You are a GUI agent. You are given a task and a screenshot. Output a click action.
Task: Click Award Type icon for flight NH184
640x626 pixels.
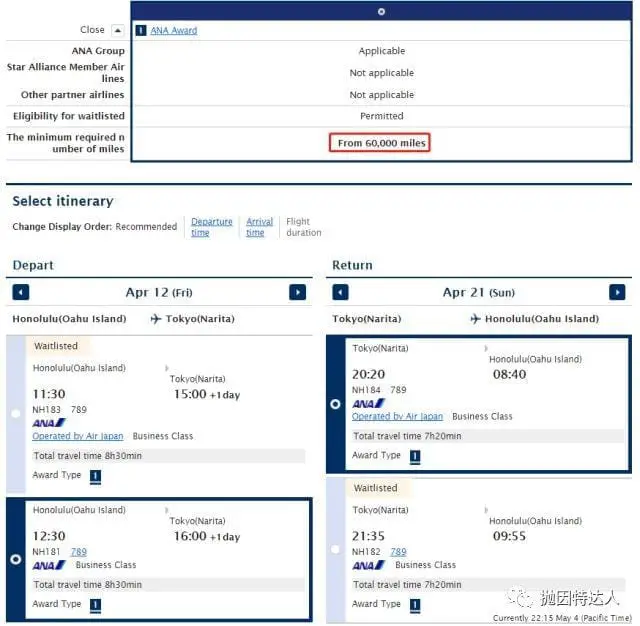click(415, 456)
